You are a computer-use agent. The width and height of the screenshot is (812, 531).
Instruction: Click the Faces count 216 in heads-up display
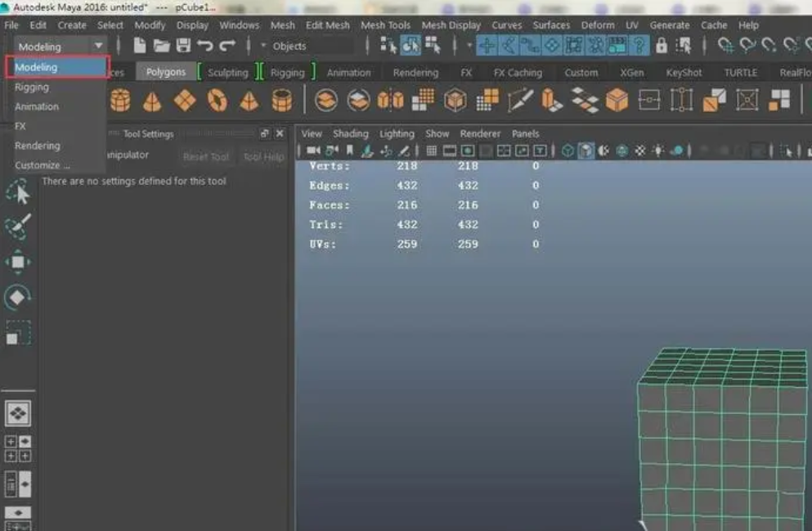click(x=407, y=205)
